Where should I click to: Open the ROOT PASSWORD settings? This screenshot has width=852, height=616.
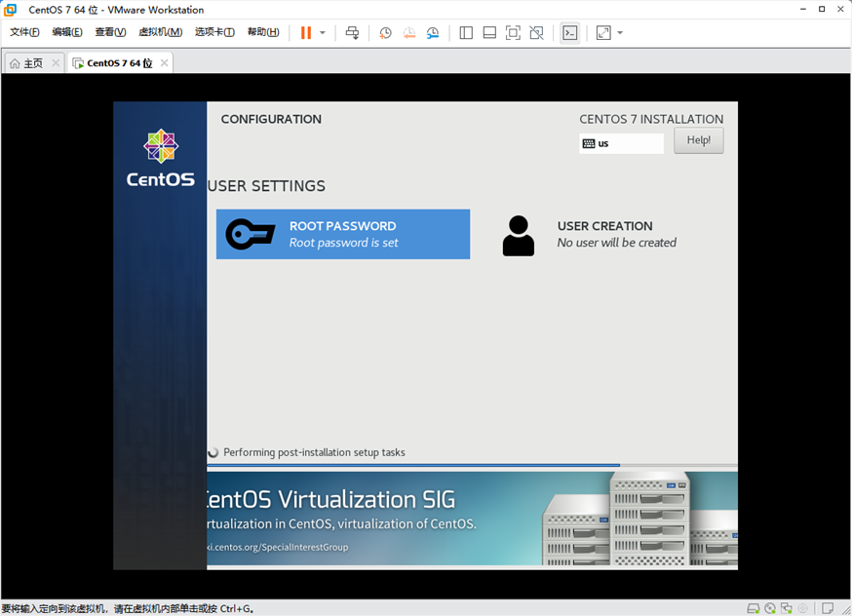[343, 234]
